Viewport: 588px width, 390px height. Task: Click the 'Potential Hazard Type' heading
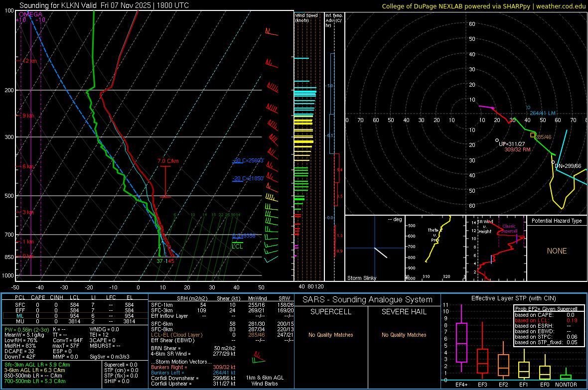pyautogui.click(x=557, y=221)
